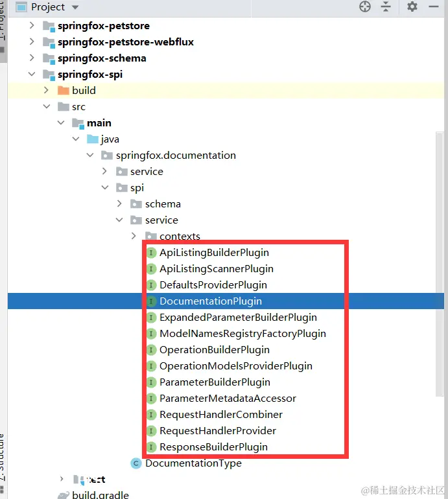Collapse the main folder
This screenshot has width=448, height=499.
pos(61,123)
